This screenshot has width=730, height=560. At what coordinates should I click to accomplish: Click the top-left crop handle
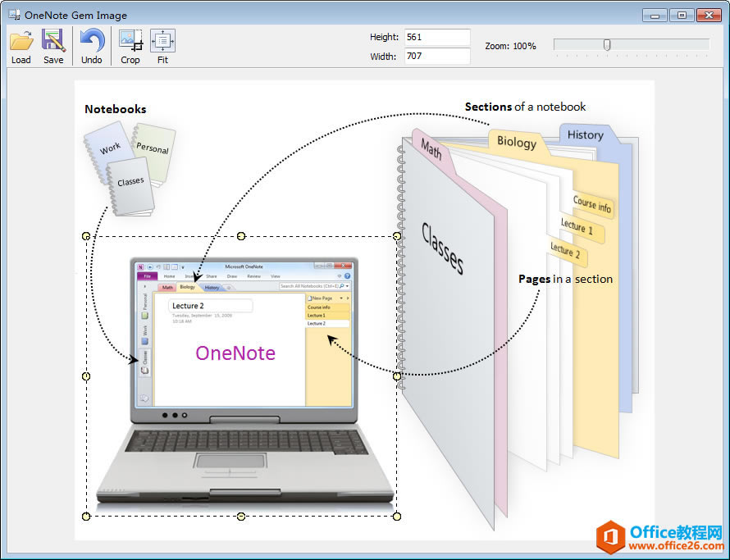click(86, 236)
